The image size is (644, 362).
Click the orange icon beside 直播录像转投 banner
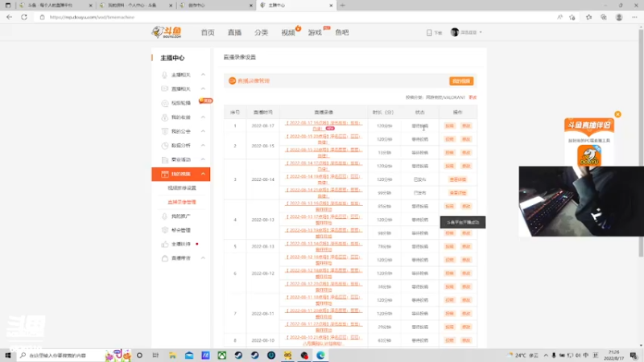[232, 81]
